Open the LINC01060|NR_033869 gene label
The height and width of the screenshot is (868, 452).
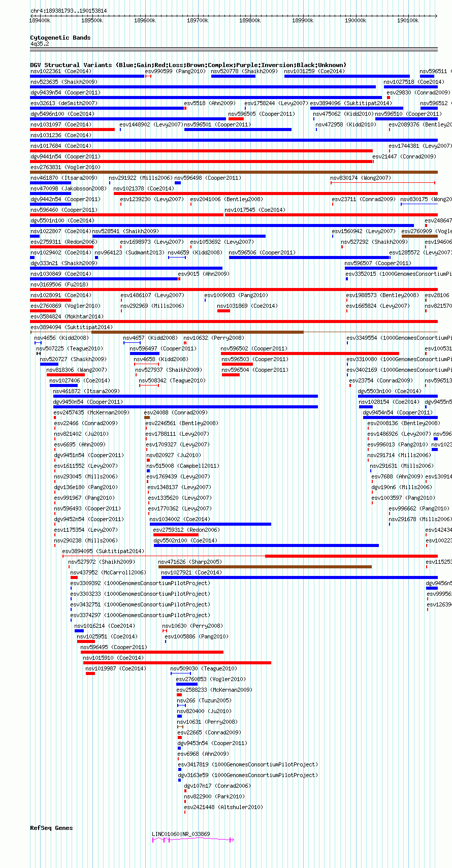(181, 834)
